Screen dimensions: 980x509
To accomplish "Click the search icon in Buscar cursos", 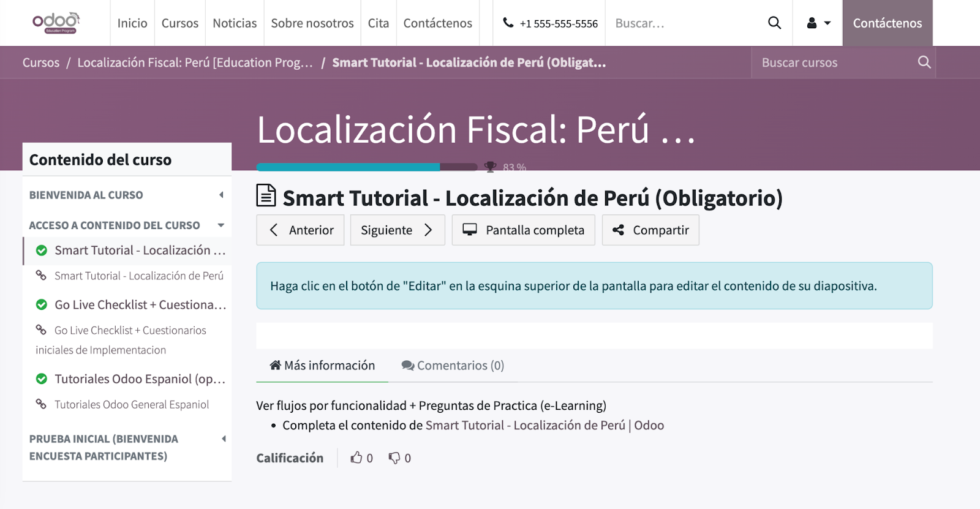I will coord(924,62).
